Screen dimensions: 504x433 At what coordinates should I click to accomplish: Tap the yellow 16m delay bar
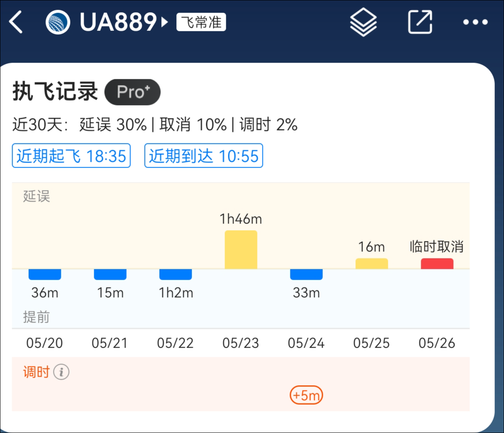pos(372,263)
